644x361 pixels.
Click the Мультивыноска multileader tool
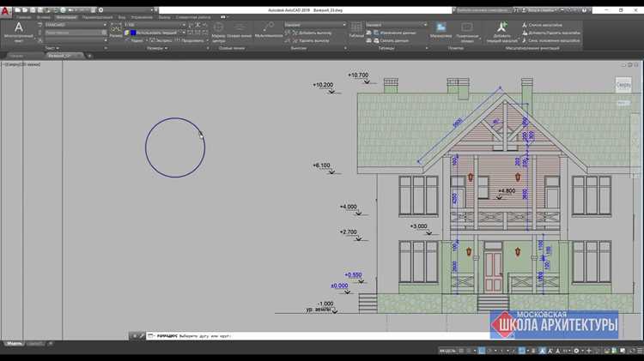pos(269,30)
